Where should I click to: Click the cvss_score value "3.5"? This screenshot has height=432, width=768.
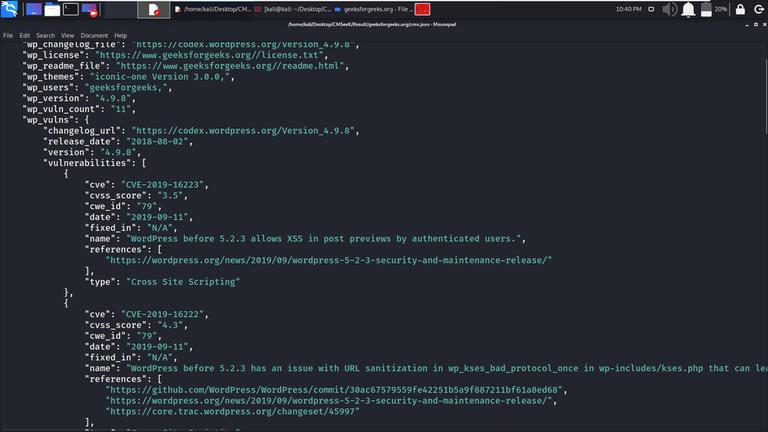170,195
